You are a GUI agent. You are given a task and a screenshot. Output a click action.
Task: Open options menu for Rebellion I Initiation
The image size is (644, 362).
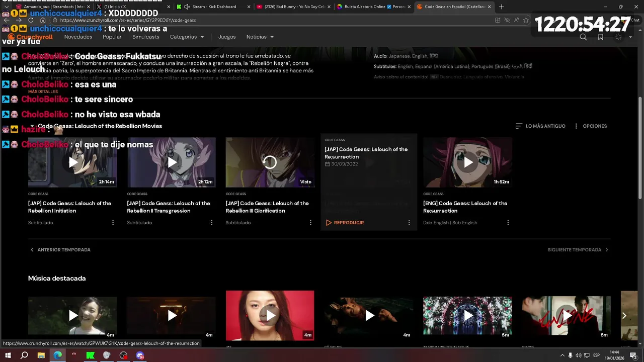click(113, 223)
